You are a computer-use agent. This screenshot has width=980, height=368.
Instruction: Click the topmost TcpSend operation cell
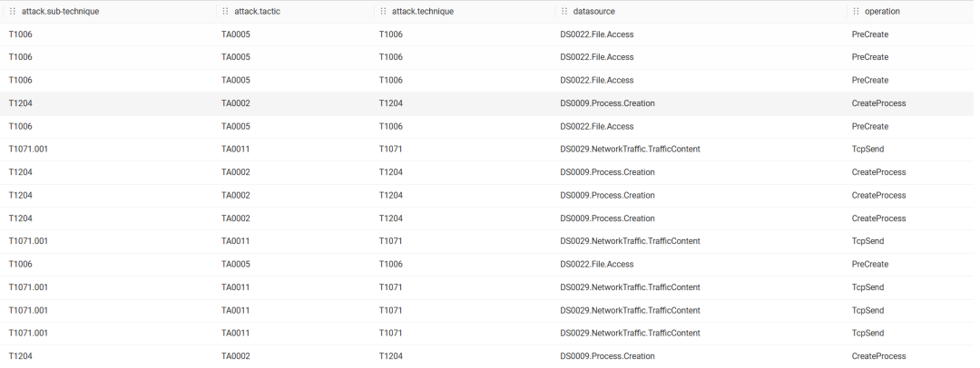tap(867, 150)
